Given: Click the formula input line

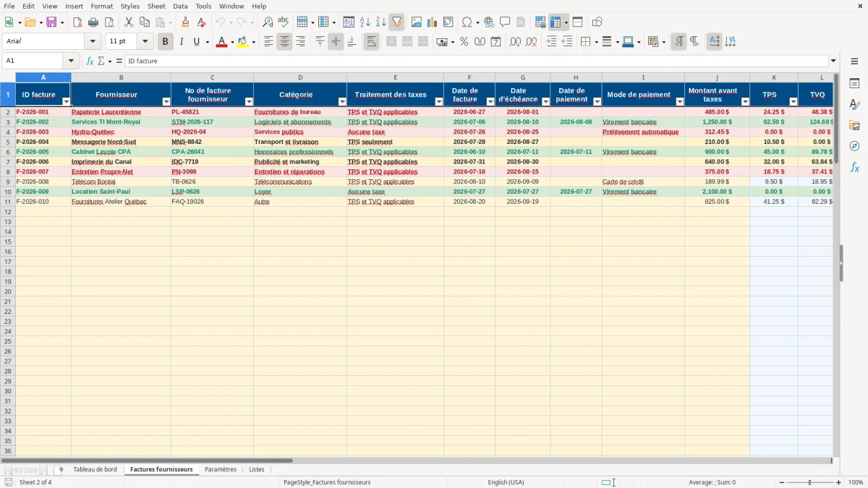Looking at the screenshot, I should 477,61.
